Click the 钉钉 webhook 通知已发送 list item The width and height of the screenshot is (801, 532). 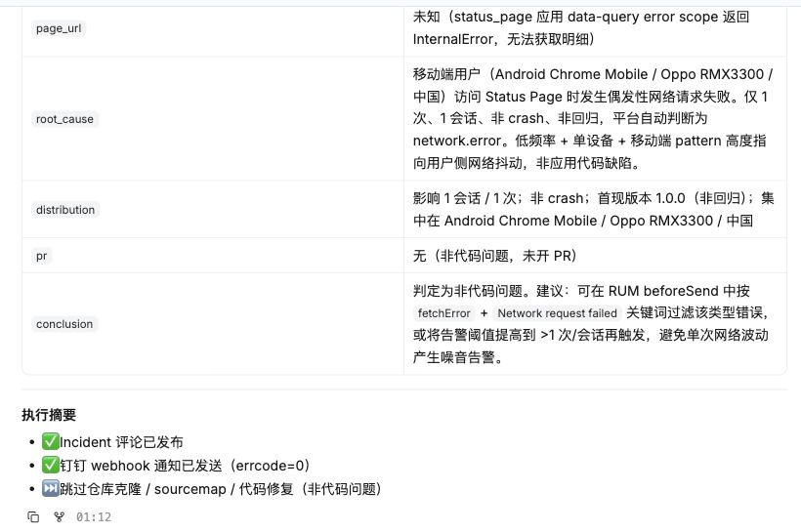coord(176,466)
